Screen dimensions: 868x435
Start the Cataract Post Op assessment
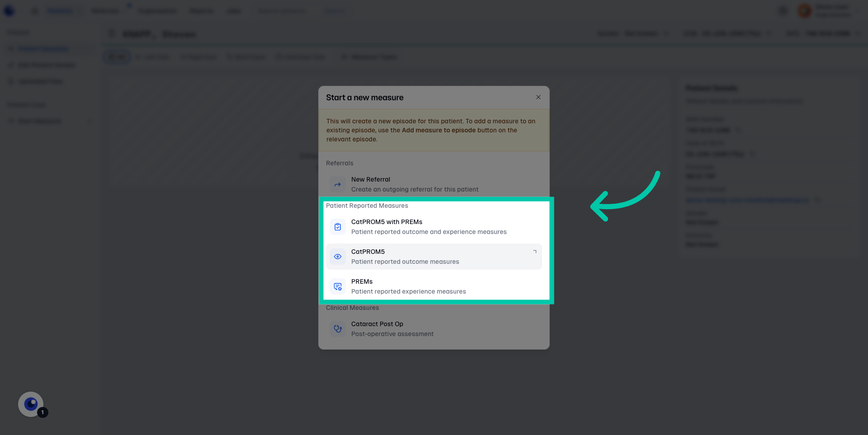click(x=434, y=329)
